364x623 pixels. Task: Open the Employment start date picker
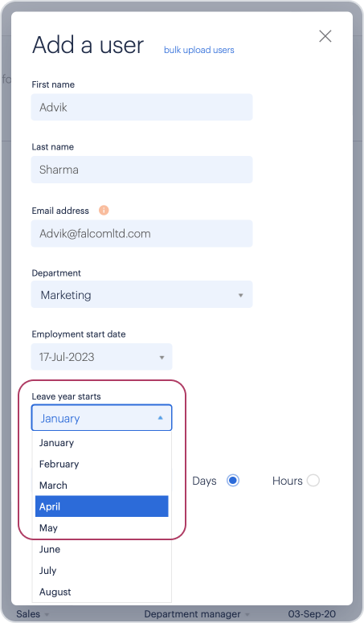pos(101,357)
